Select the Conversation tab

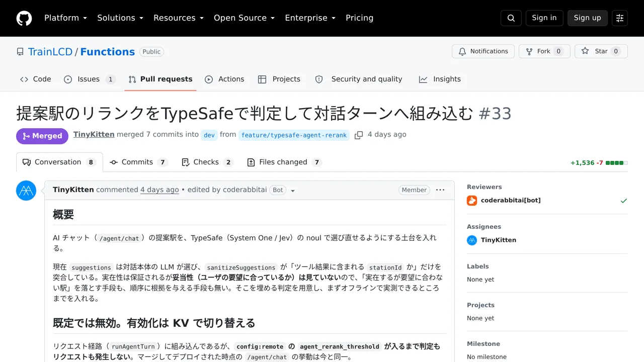pos(59,162)
